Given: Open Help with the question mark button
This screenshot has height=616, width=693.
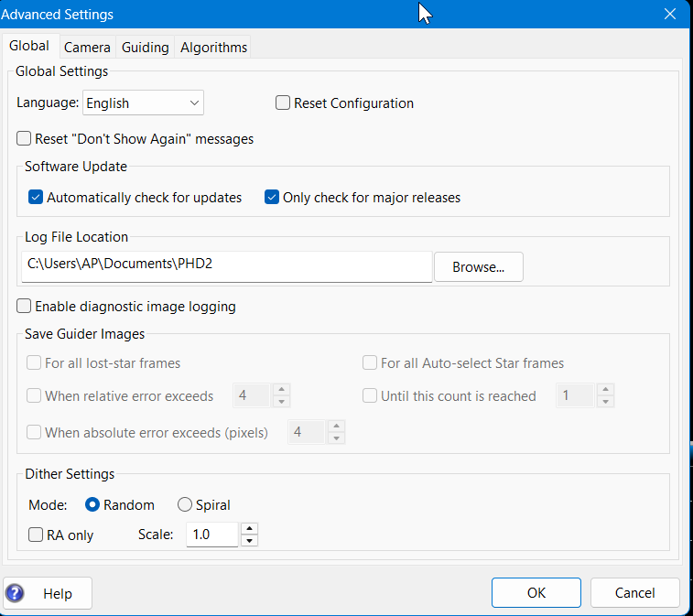Looking at the screenshot, I should pos(48,593).
